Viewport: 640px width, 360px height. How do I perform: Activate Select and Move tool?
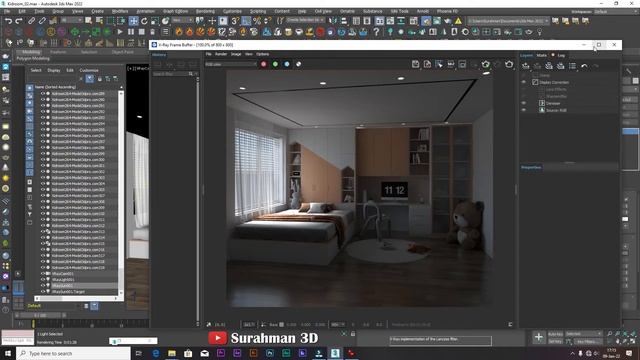(x=133, y=20)
